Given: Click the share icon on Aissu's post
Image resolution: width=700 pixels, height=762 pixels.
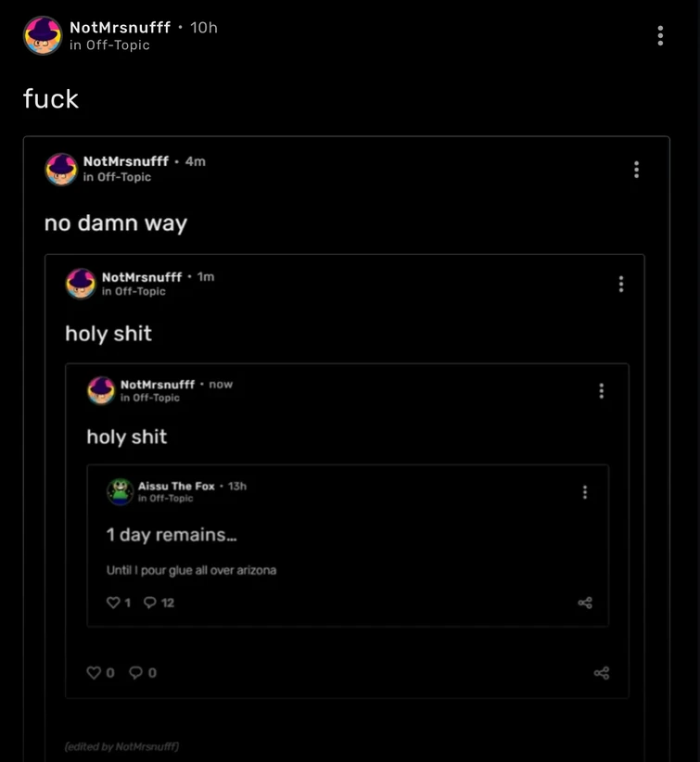Looking at the screenshot, I should [x=586, y=602].
